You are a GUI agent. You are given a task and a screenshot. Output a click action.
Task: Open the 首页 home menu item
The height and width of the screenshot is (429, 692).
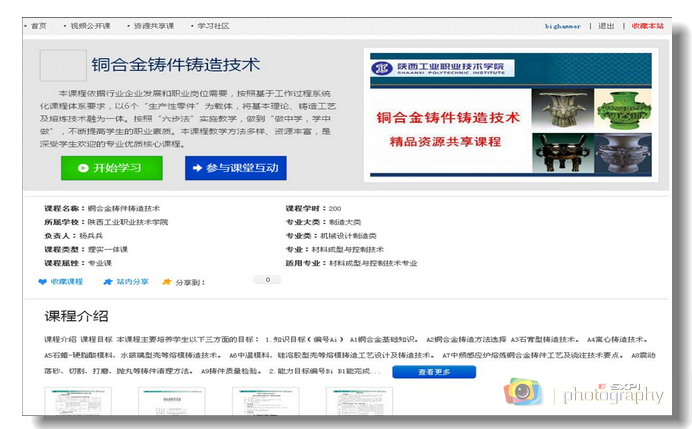[x=38, y=25]
